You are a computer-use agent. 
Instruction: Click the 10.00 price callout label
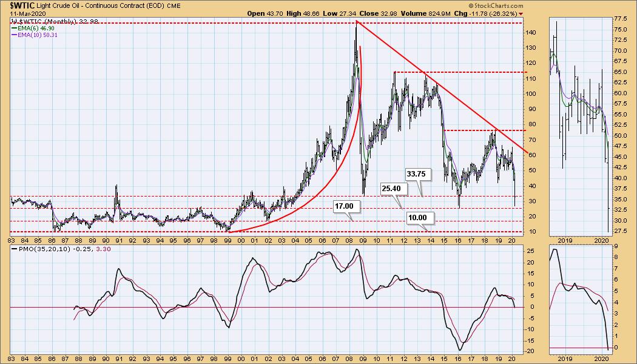pos(417,217)
